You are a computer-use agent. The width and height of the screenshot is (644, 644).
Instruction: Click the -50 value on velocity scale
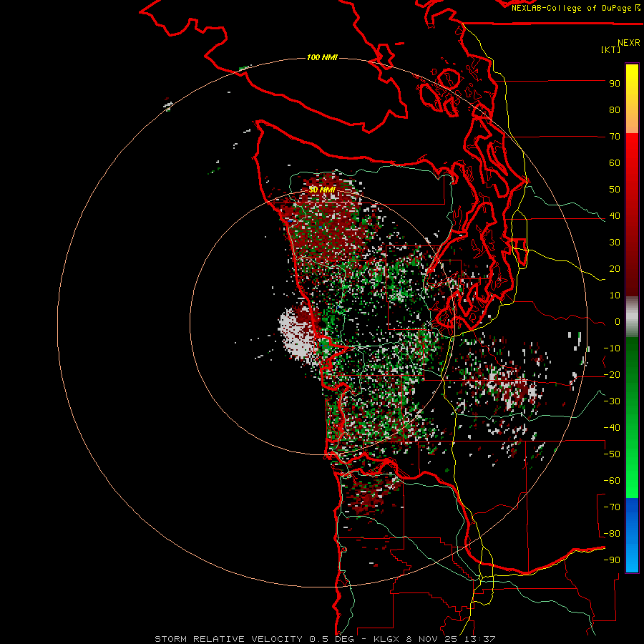pos(612,454)
